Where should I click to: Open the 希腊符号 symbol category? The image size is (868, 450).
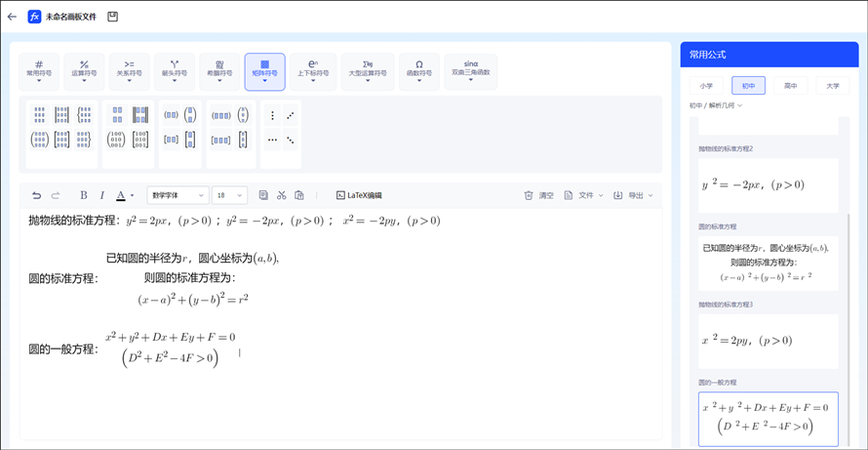(x=219, y=72)
